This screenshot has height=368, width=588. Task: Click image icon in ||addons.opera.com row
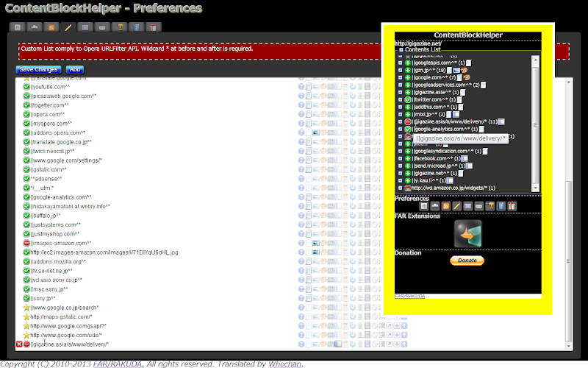click(316, 133)
